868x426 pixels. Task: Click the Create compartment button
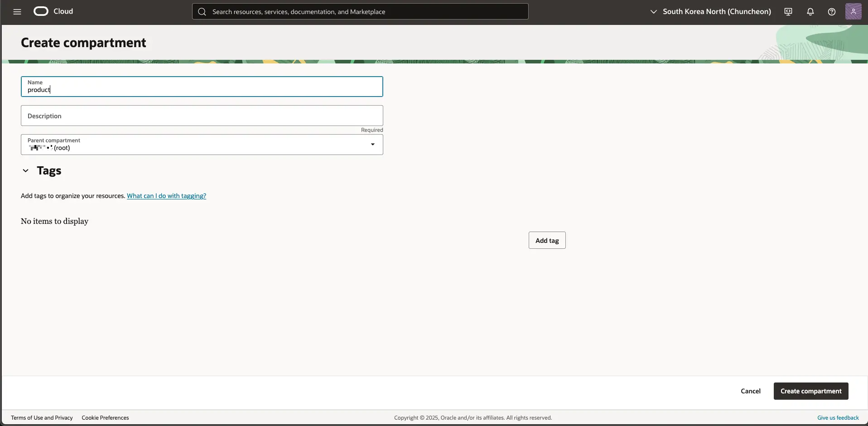click(x=811, y=391)
